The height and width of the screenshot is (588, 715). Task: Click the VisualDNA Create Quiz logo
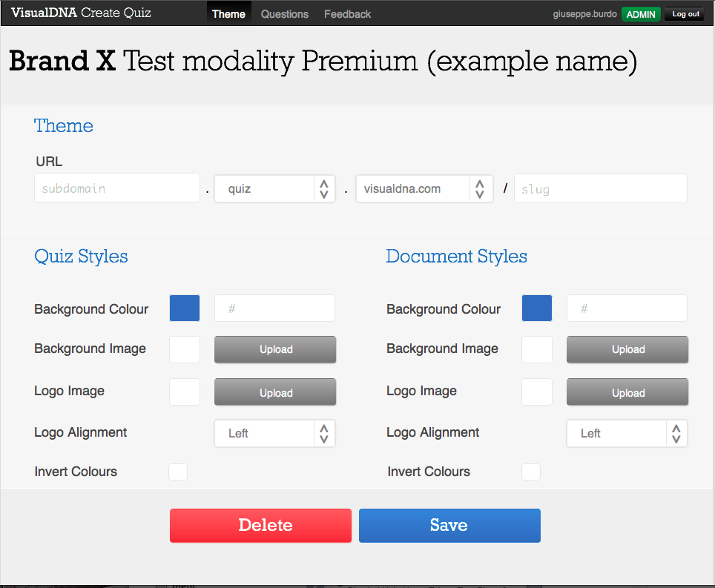click(x=81, y=13)
